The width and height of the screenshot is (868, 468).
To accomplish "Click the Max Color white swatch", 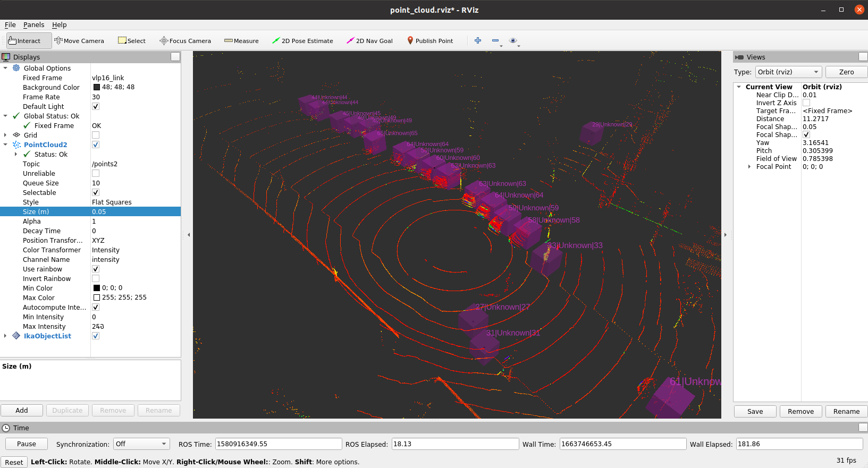I will [x=97, y=297].
